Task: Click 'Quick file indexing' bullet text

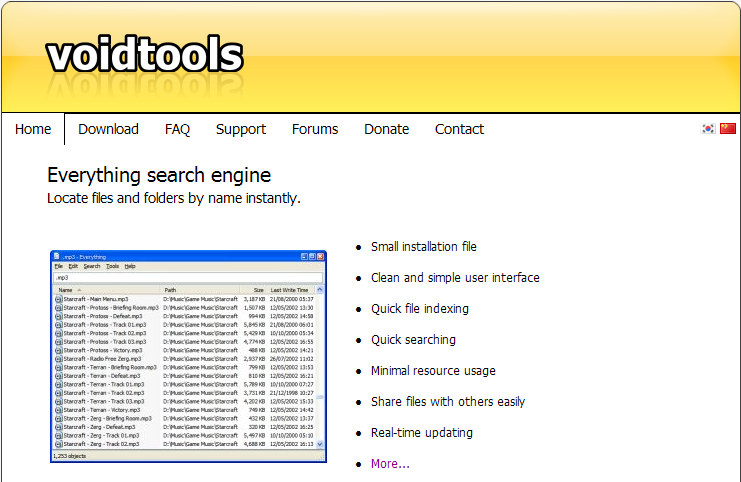Action: pyautogui.click(x=420, y=309)
